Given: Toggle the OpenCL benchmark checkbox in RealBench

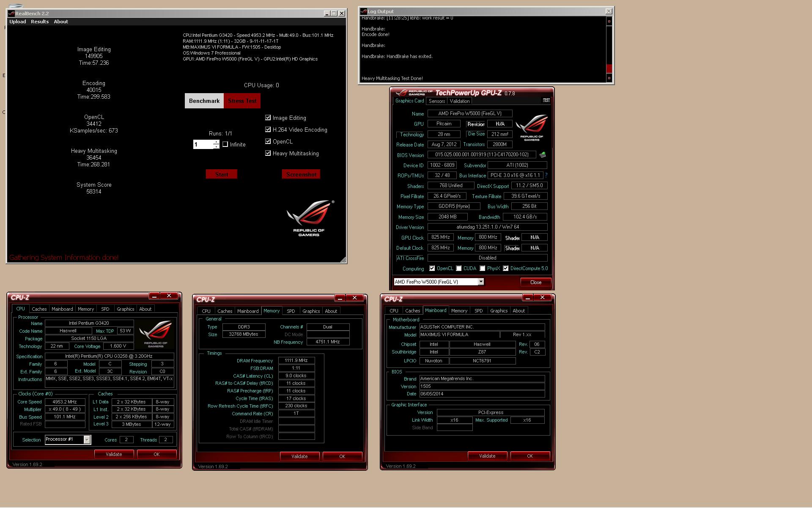Looking at the screenshot, I should [268, 141].
